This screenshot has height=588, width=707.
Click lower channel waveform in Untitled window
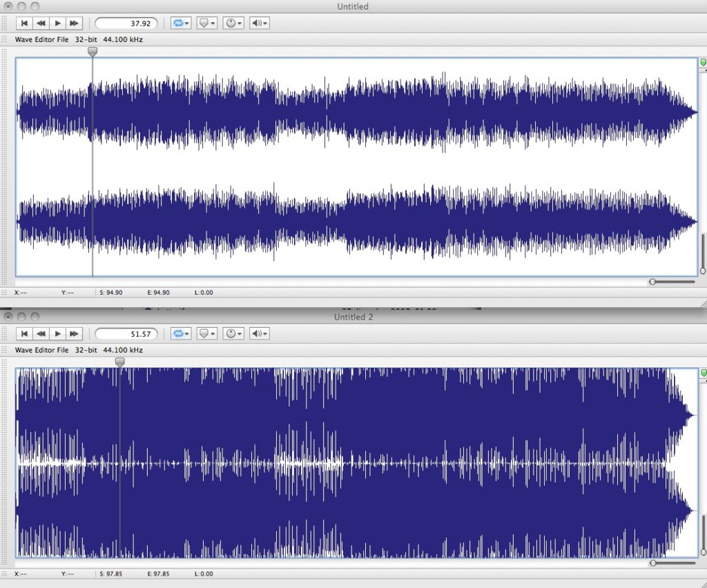(x=356, y=222)
